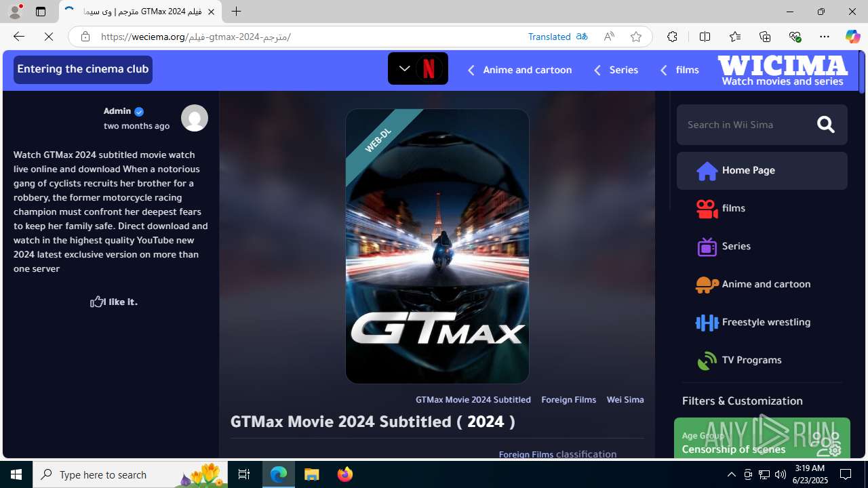Click Entering the cinema club button
The height and width of the screenshot is (488, 868).
83,69
